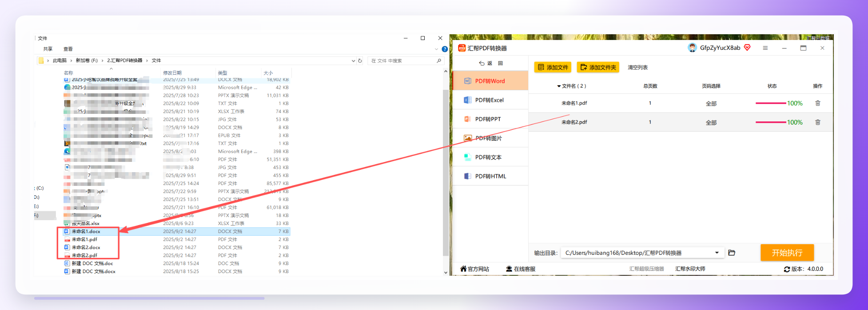The image size is (868, 310).
Task: Click the 添加文件夹 button
Action: point(598,67)
